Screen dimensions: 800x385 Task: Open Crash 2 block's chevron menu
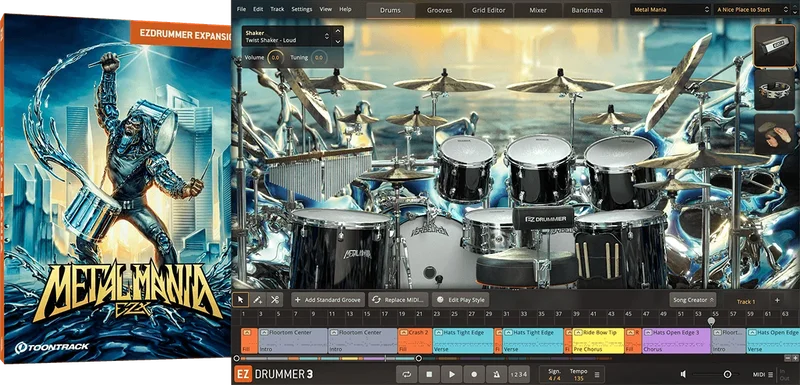pos(403,332)
